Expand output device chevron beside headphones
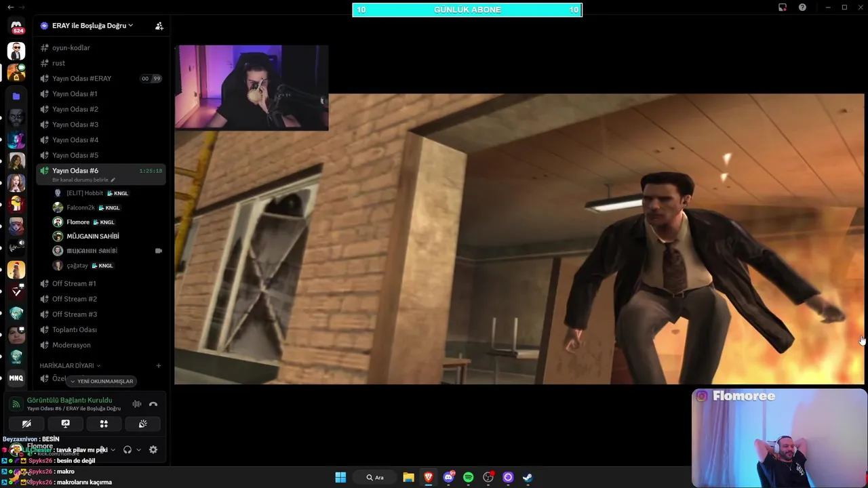Screen dimensions: 868x488 pos(138,449)
